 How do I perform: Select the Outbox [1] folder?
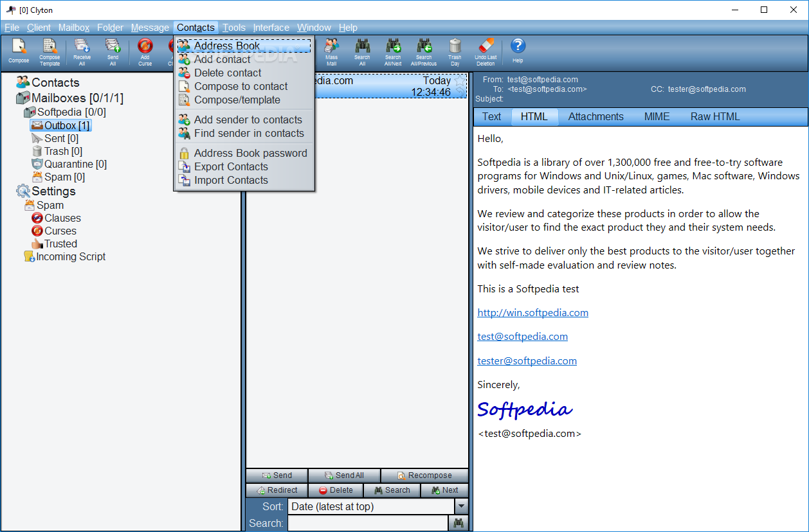[x=61, y=125]
